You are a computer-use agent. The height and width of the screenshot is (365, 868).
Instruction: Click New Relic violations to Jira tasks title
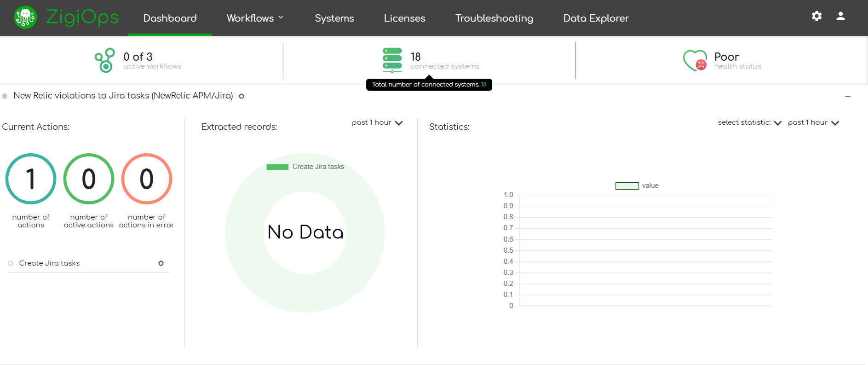coord(123,96)
